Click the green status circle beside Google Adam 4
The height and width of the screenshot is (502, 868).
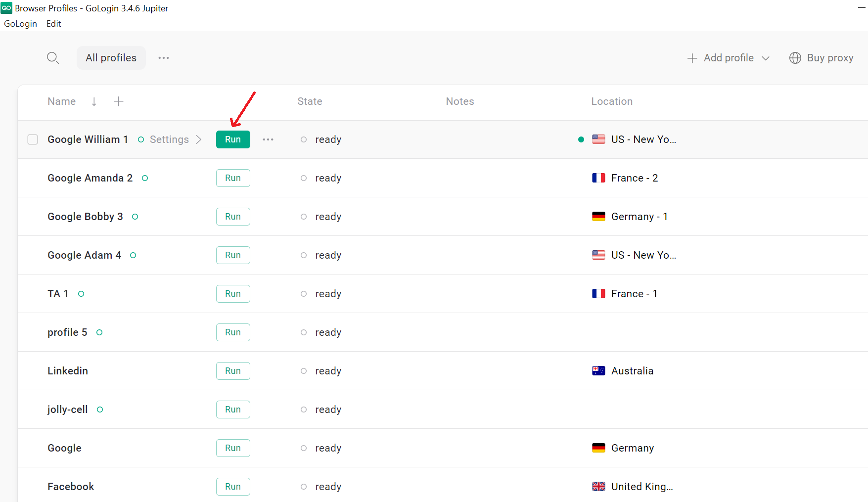coord(133,255)
